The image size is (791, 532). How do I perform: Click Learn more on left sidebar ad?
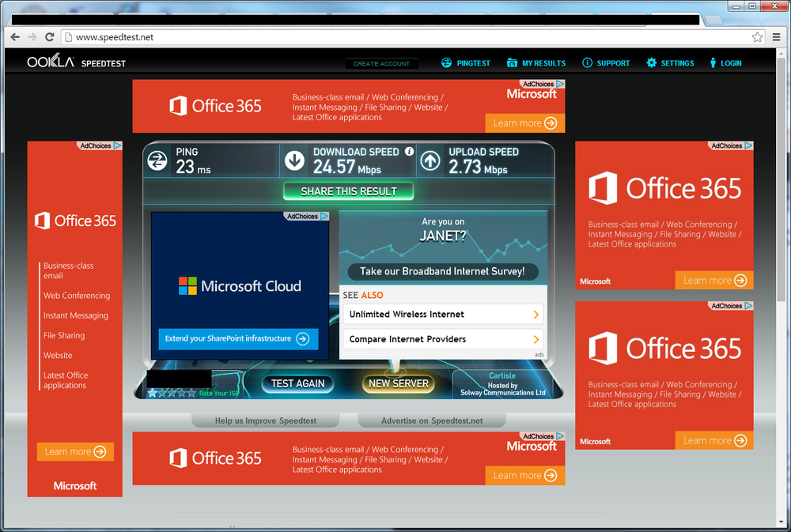[x=75, y=452]
